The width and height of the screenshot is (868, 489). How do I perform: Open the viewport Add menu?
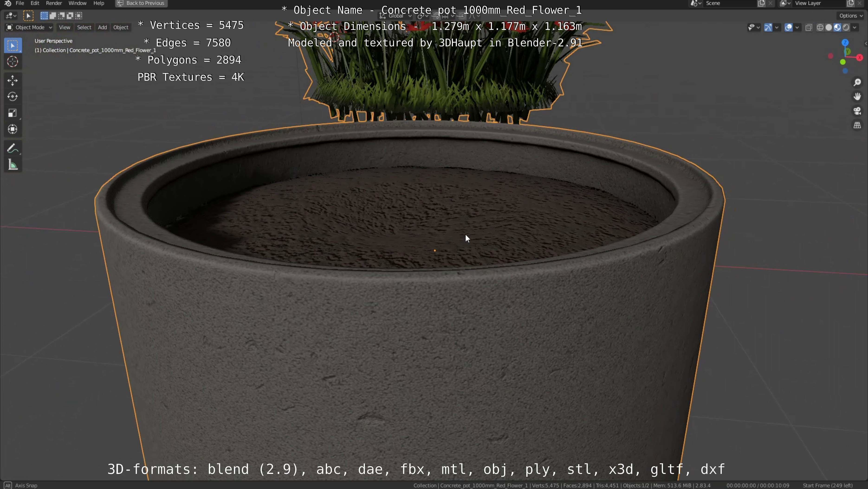point(102,28)
